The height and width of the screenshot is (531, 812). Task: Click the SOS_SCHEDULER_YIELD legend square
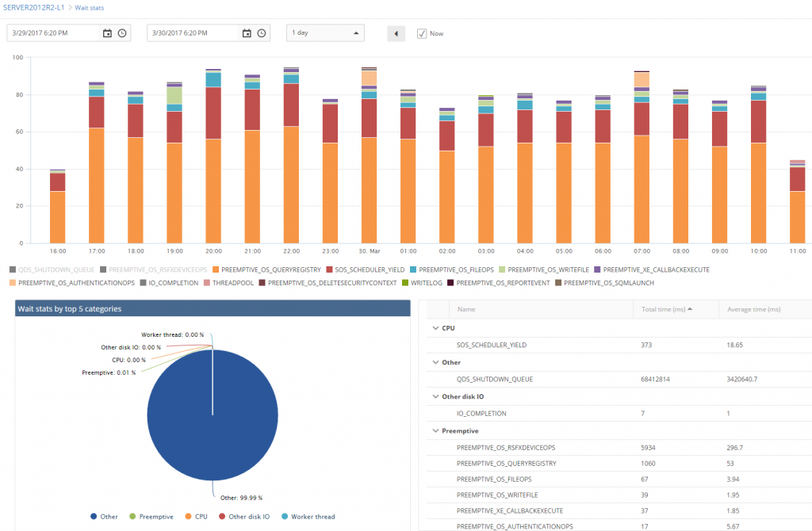(x=331, y=269)
